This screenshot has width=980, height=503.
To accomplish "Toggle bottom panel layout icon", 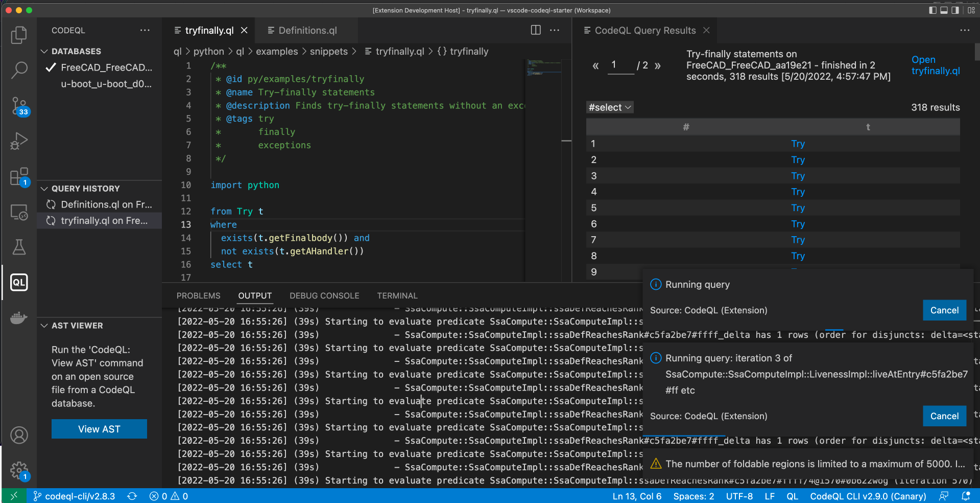I will 944,10.
